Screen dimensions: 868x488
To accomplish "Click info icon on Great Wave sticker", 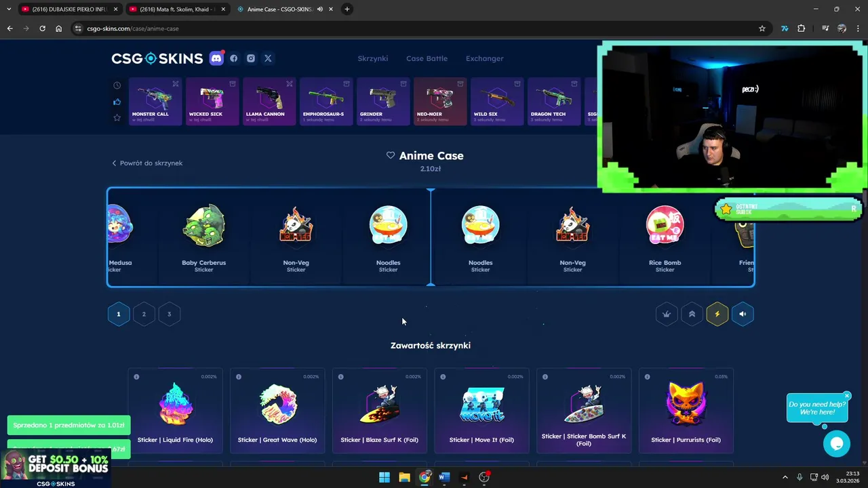I will [x=239, y=377].
